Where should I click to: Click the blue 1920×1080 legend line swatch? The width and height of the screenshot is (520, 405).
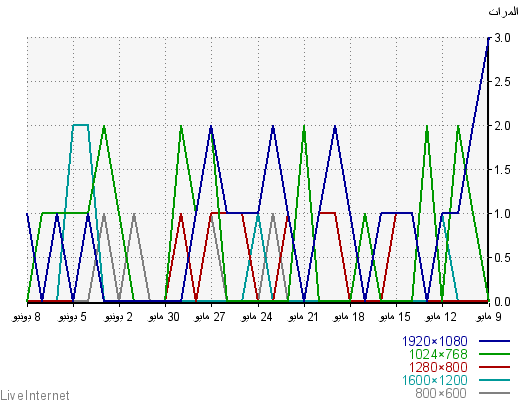495,341
